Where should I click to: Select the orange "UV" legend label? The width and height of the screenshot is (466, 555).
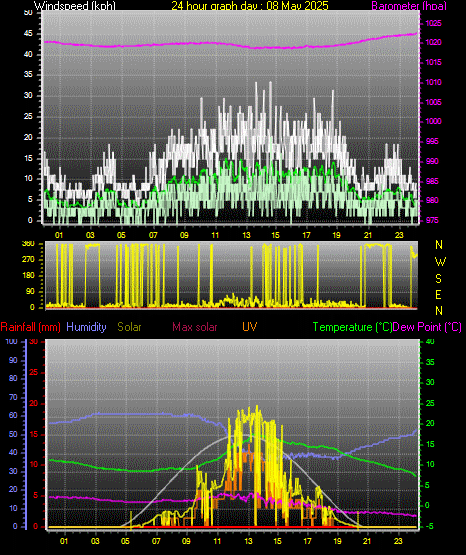point(249,327)
